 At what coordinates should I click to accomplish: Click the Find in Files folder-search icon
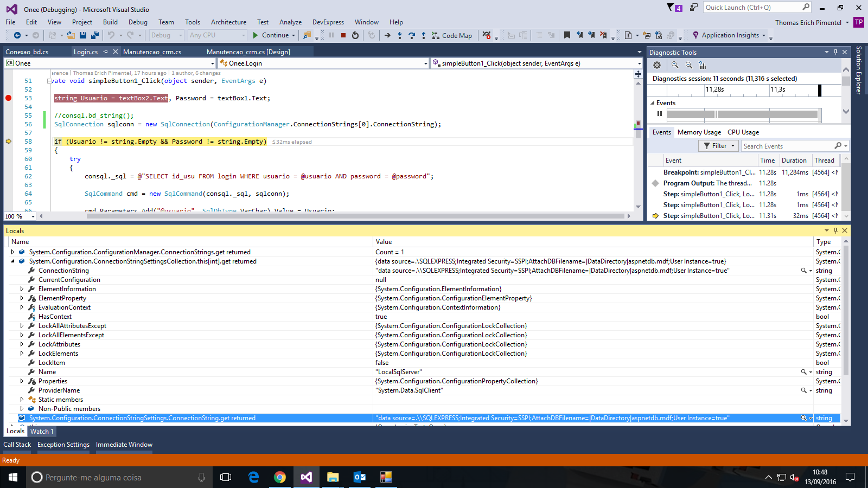pyautogui.click(x=307, y=35)
